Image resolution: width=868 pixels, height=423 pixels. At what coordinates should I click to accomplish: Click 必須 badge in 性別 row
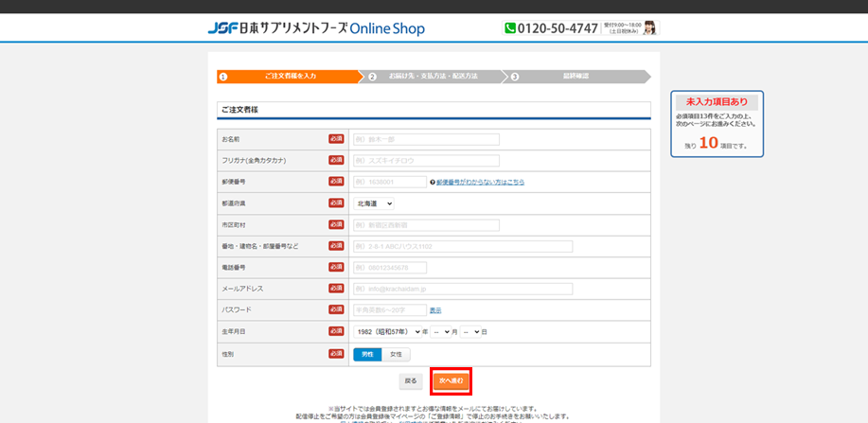(336, 353)
